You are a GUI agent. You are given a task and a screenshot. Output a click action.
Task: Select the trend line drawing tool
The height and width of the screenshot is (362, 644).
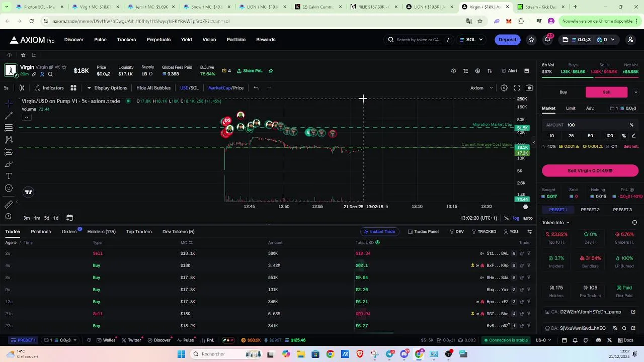click(9, 116)
